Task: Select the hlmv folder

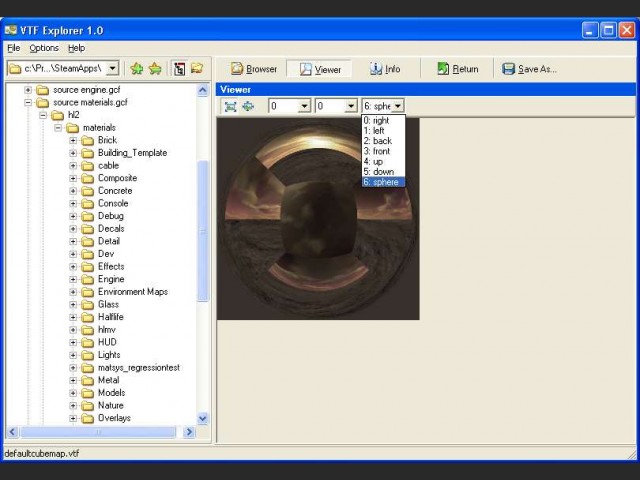Action: [107, 330]
